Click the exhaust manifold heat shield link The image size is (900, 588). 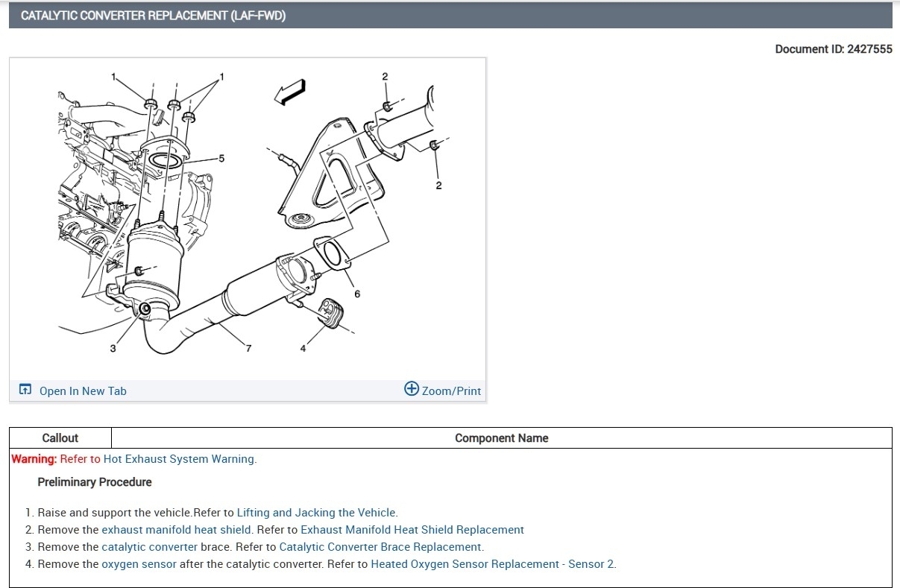tap(177, 530)
